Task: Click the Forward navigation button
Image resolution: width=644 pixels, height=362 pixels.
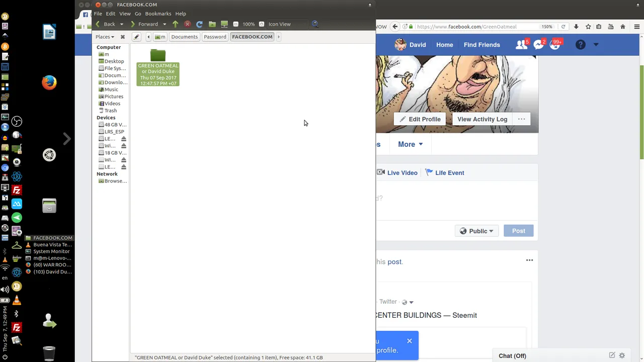Action: (x=145, y=24)
